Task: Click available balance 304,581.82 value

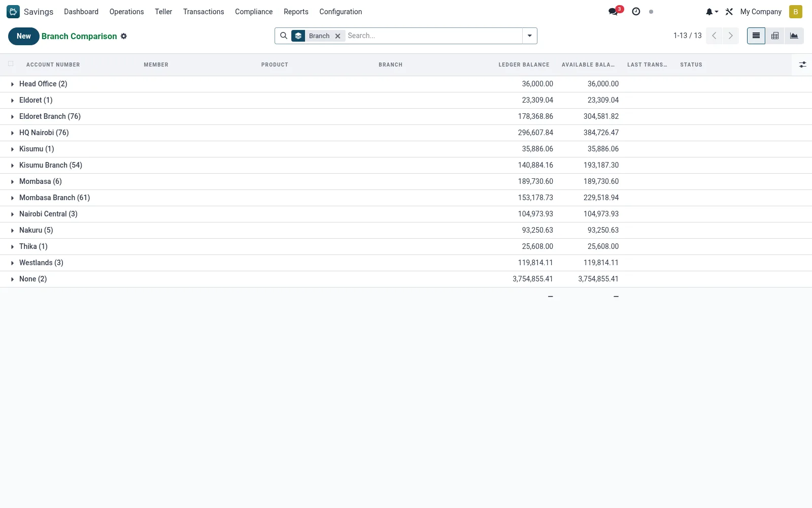Action: click(601, 116)
